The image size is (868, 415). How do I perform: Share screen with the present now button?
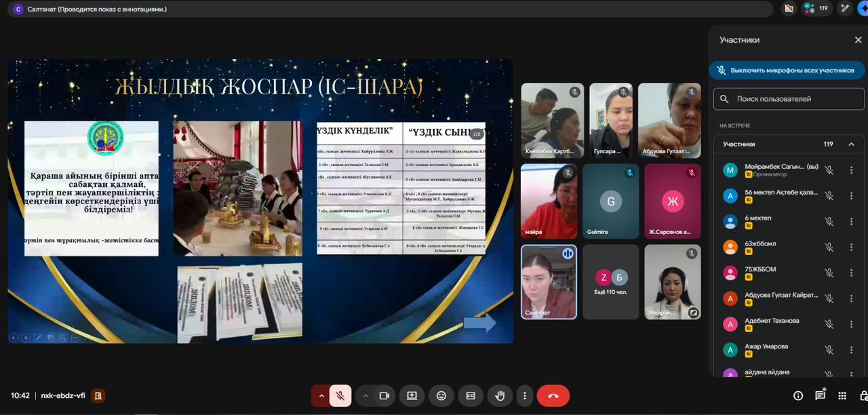[412, 395]
